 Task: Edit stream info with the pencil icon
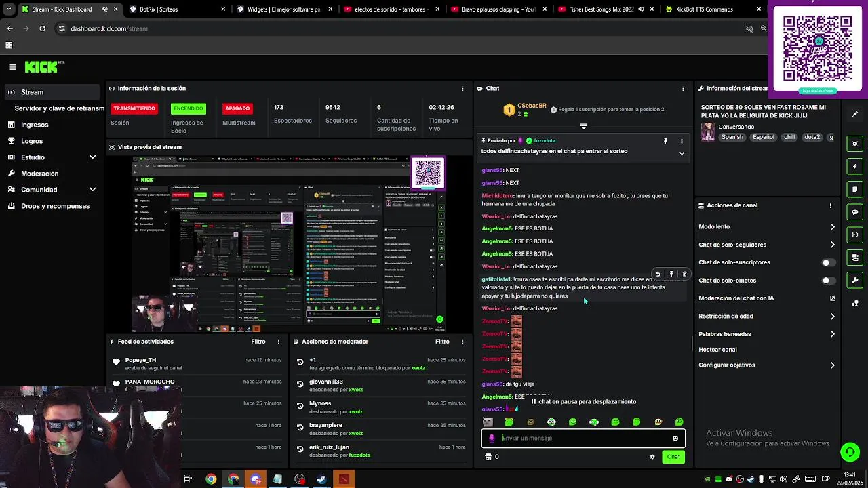click(855, 114)
